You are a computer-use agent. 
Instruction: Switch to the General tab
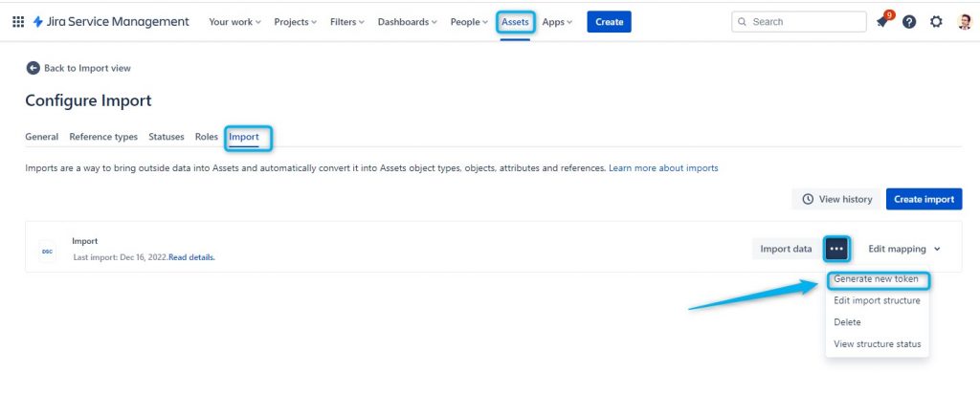click(42, 137)
